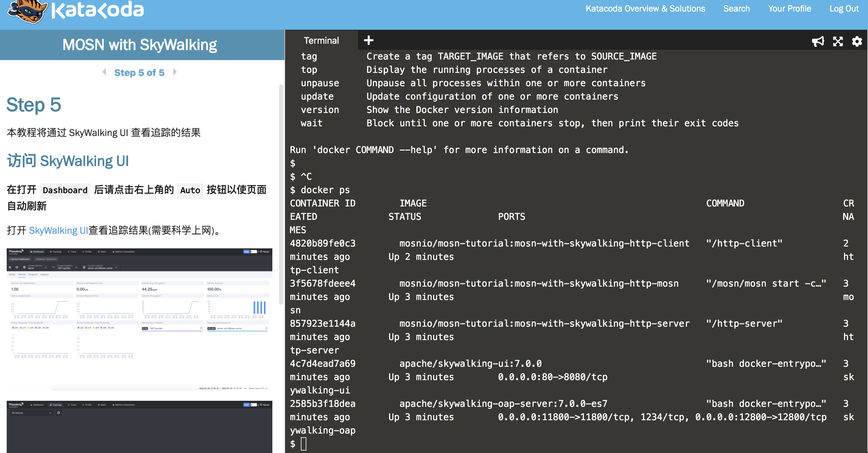The height and width of the screenshot is (453, 868).
Task: Switch to the Terminal tab
Action: pyautogui.click(x=321, y=40)
